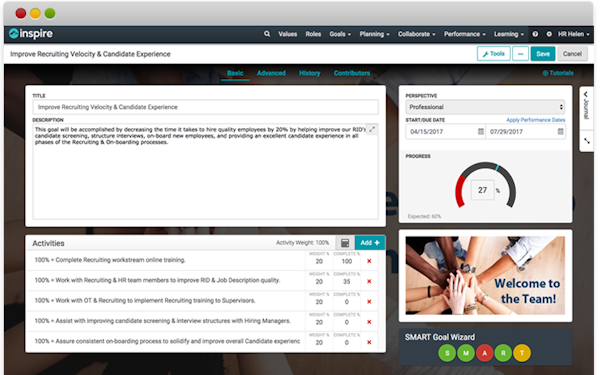The image size is (600, 375).
Task: Open the HR Helen user menu
Action: (x=573, y=34)
